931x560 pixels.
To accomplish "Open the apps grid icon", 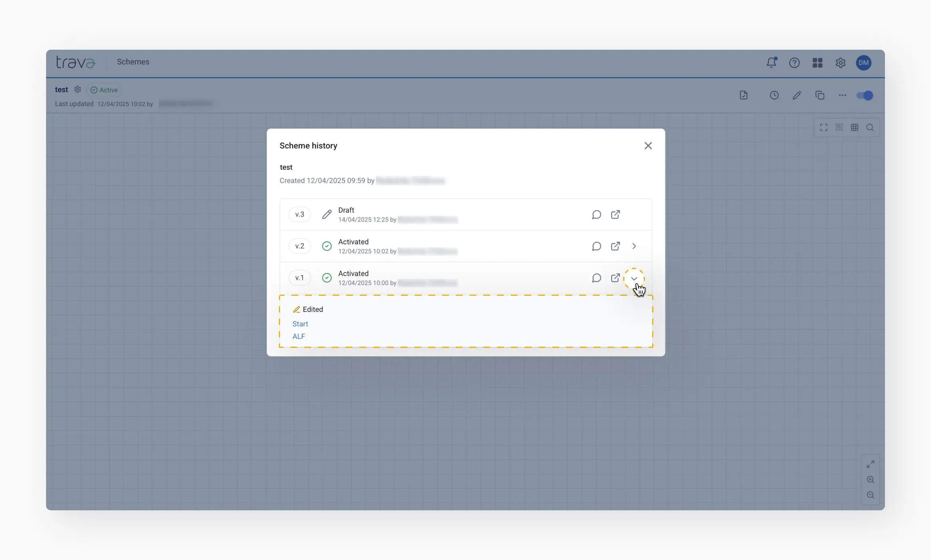I will 817,63.
